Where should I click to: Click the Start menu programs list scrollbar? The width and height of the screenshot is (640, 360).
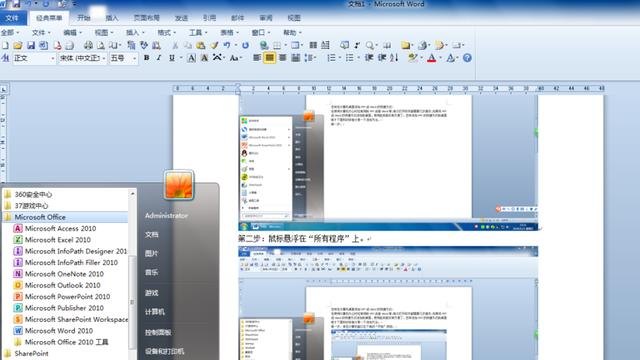point(132,302)
